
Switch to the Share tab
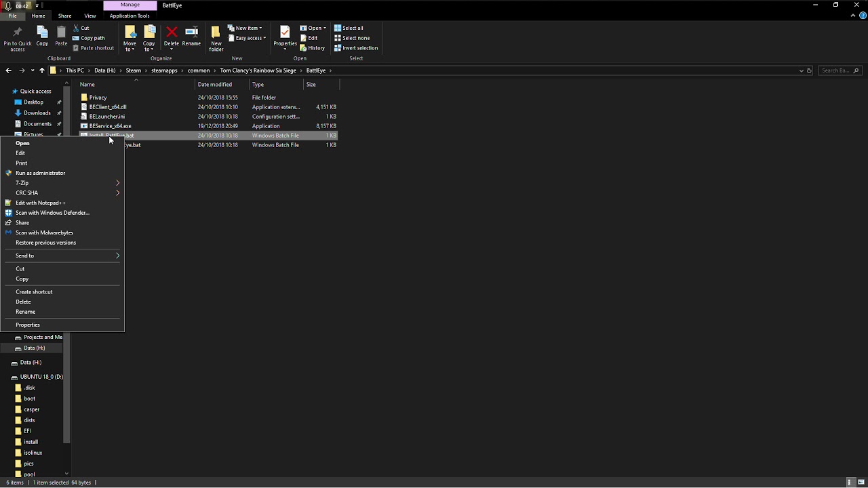click(x=64, y=16)
